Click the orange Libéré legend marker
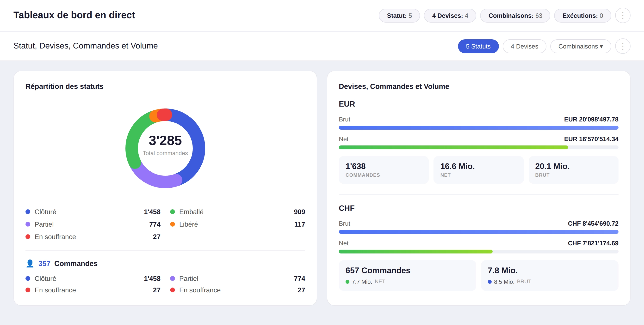 pos(173,224)
